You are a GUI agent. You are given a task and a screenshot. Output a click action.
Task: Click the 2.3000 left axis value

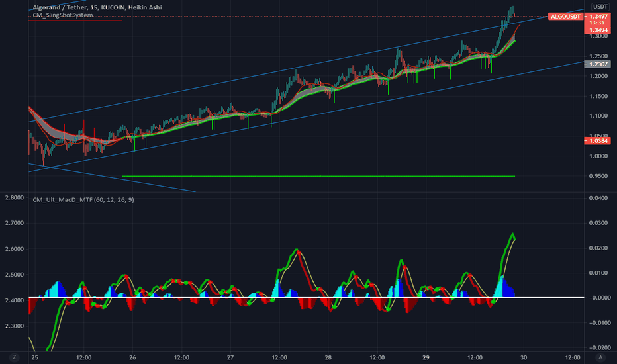[14, 326]
